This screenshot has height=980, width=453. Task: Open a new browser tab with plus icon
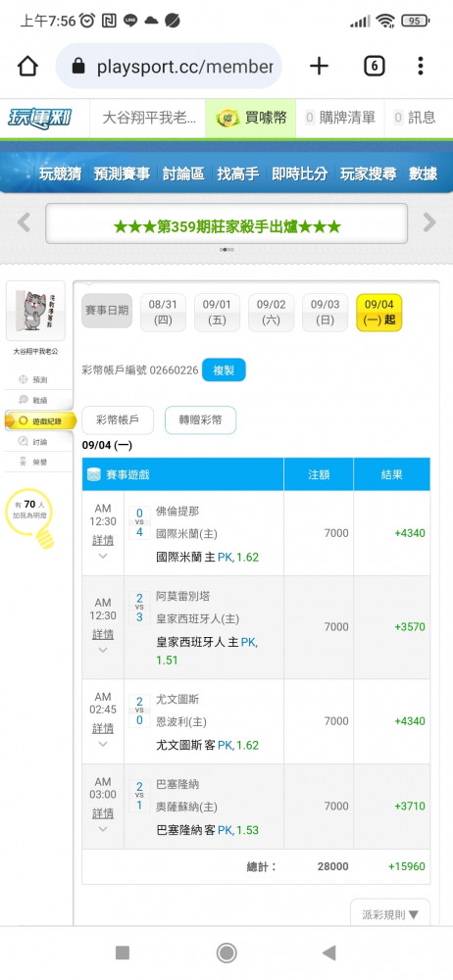(319, 66)
